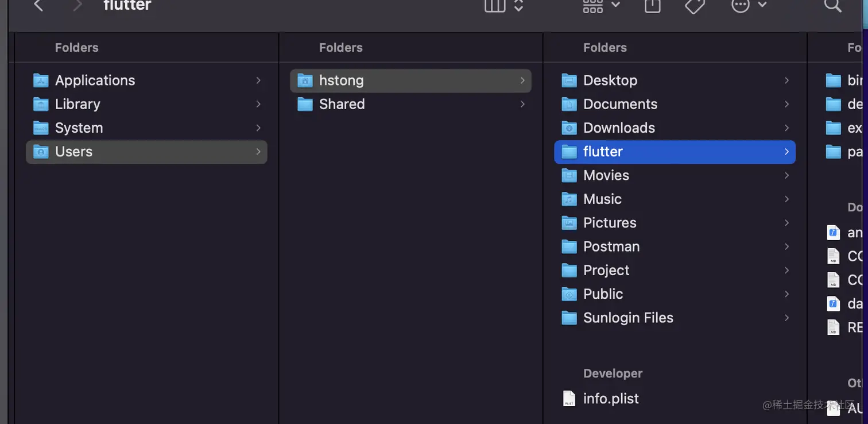Click the Pictures folder icon

(569, 223)
